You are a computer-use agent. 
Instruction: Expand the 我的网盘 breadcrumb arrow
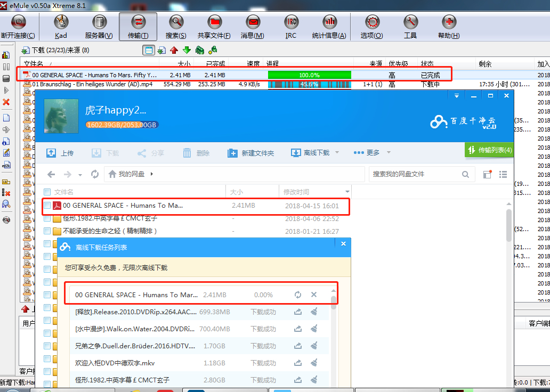click(151, 174)
